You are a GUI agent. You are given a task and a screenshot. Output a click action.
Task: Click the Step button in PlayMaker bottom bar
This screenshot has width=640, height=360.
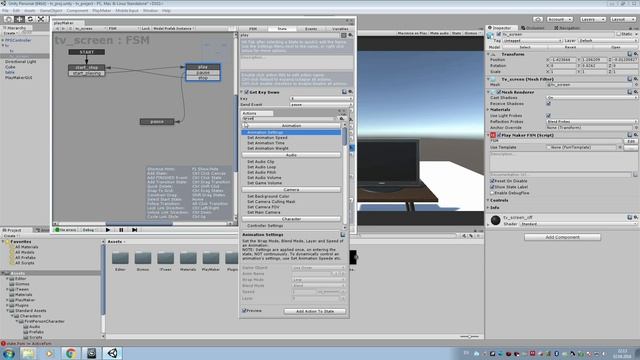(x=134, y=230)
